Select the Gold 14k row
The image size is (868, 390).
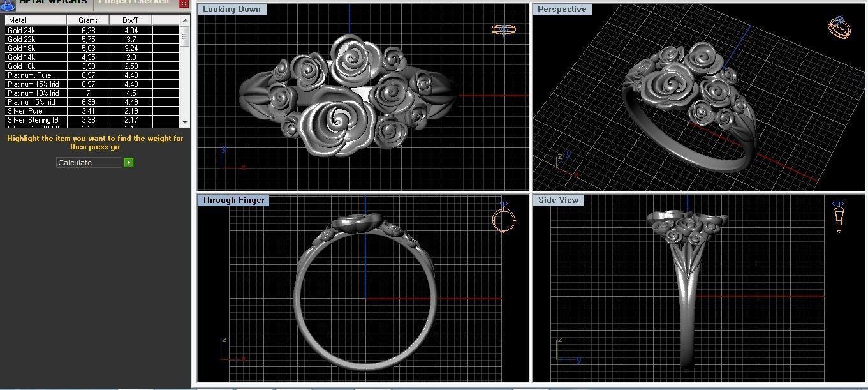click(92, 57)
